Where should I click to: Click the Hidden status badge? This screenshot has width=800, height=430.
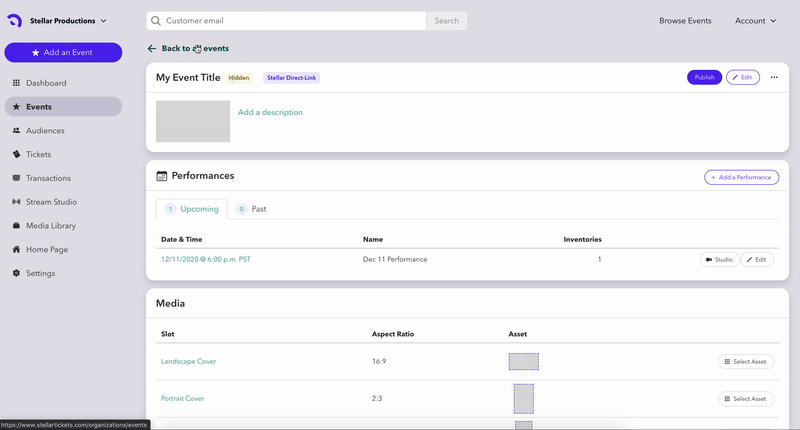(x=239, y=78)
